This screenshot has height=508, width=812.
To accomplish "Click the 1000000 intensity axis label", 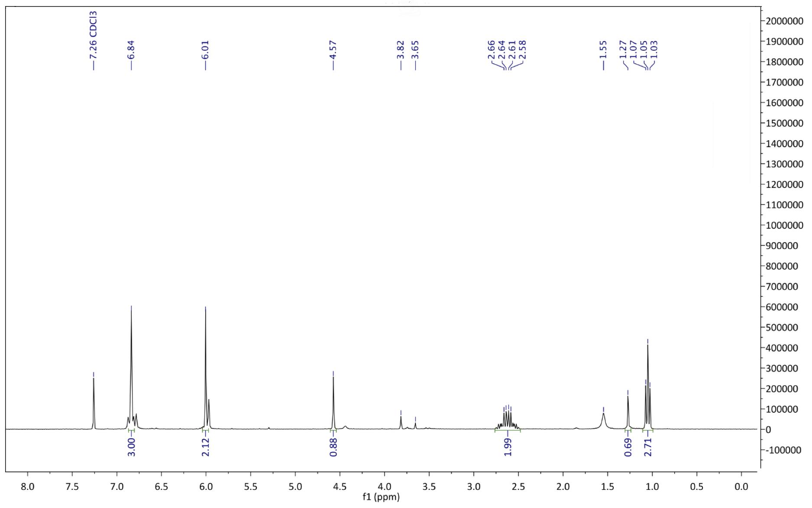I will click(784, 226).
